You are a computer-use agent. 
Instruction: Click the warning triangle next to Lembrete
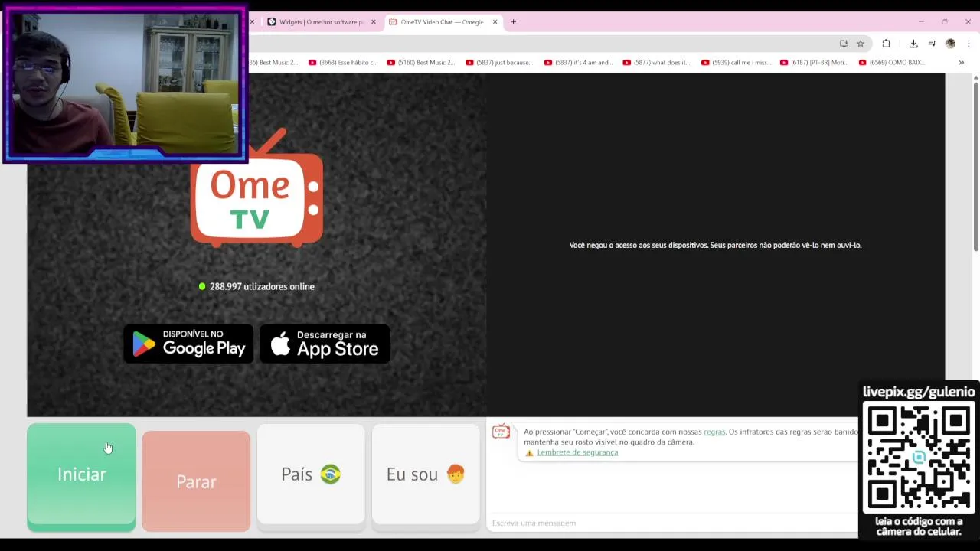[x=529, y=453]
